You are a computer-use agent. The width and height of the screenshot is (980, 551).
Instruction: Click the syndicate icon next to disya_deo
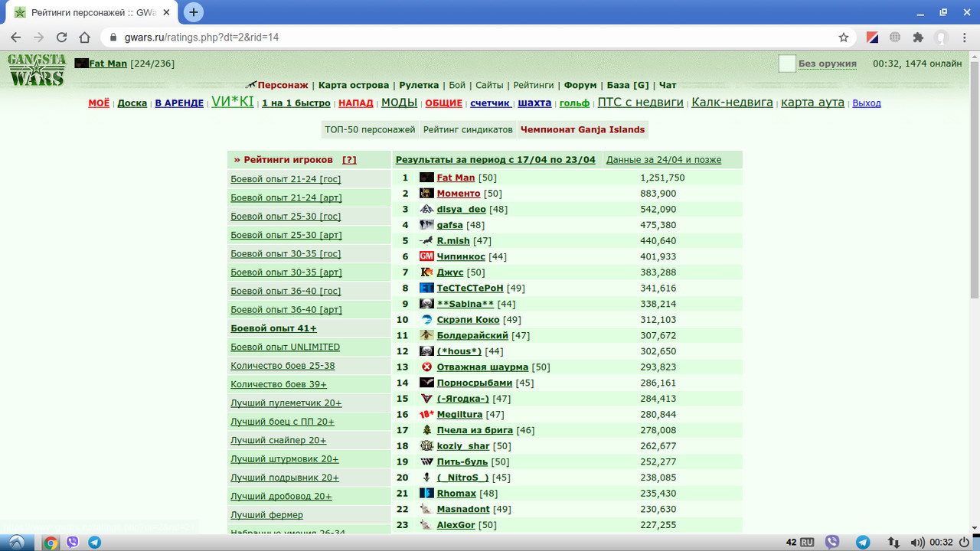(426, 209)
